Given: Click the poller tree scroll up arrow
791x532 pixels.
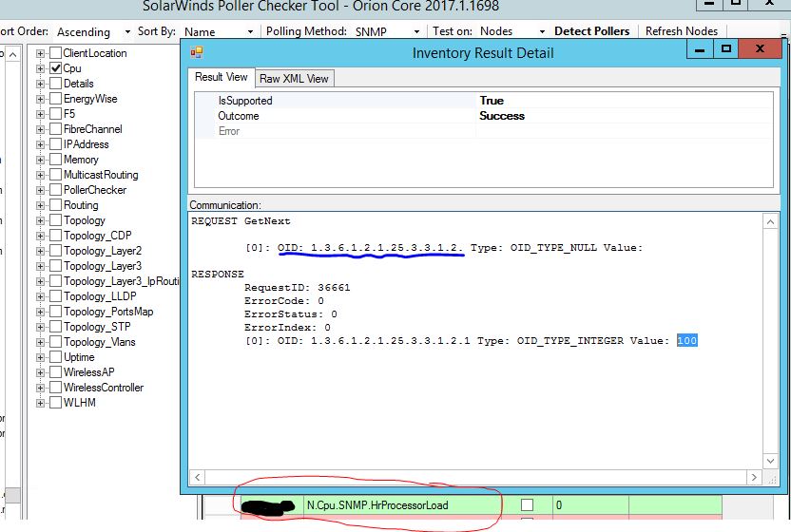Looking at the screenshot, I should (x=13, y=54).
